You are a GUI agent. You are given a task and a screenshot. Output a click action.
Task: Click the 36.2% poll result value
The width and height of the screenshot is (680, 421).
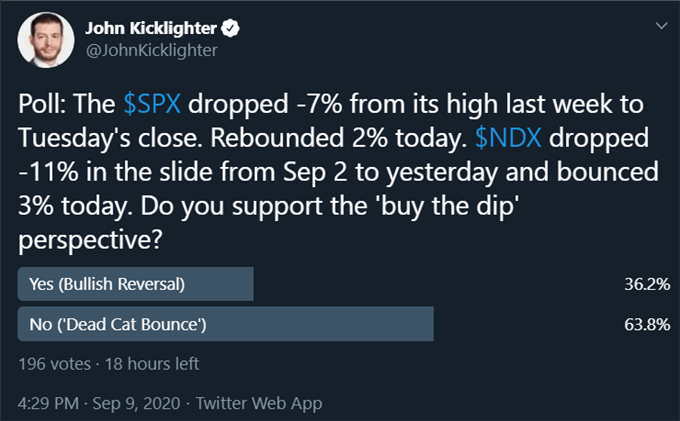coord(647,284)
